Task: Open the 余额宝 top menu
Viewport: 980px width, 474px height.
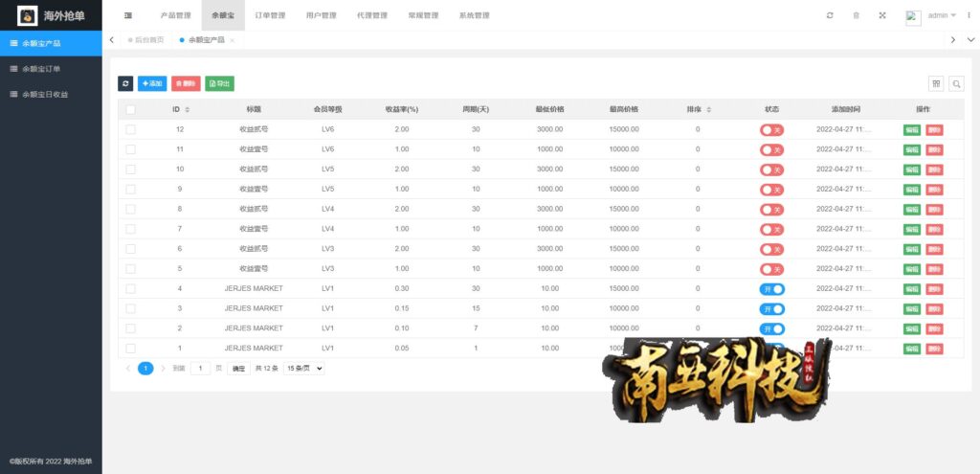Action: click(x=223, y=15)
